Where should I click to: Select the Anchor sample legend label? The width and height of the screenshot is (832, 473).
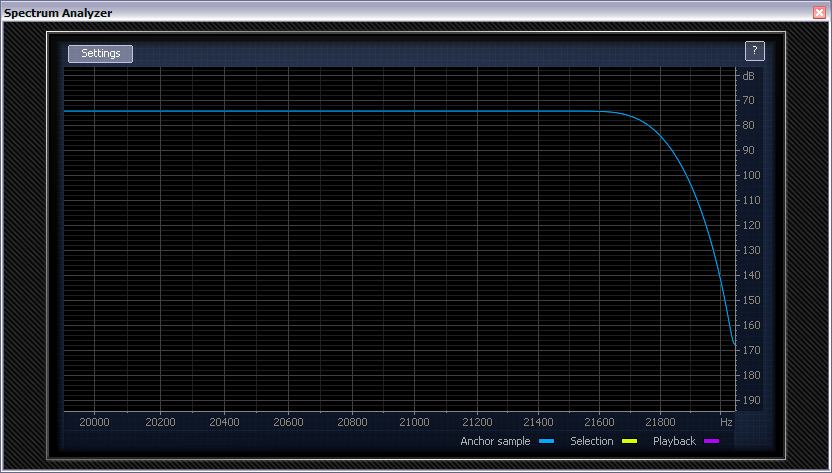(495, 441)
